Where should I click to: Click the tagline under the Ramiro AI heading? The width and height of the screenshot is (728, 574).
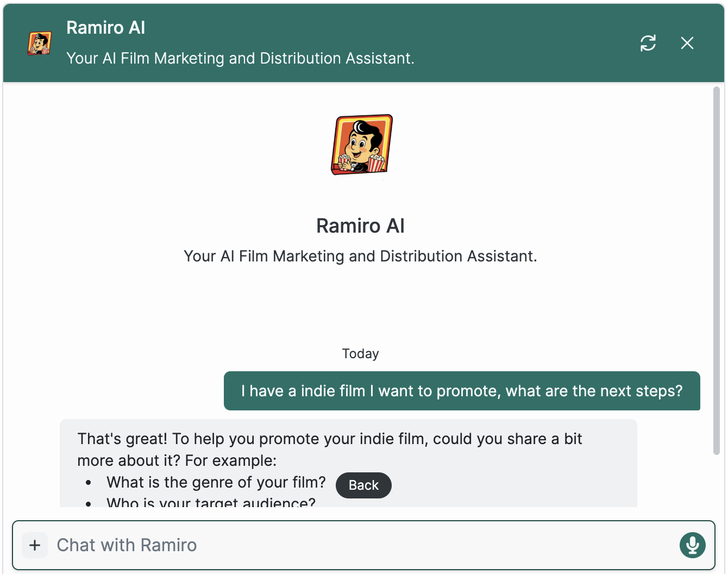pyautogui.click(x=360, y=255)
